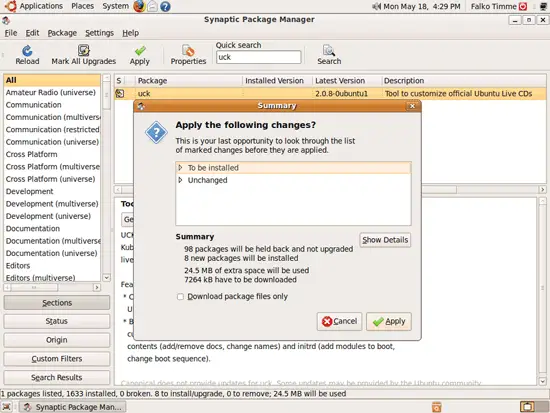Click the section list horizontal scroll right arrow
Image resolution: width=550 pixels, height=413 pixels.
pos(97,287)
